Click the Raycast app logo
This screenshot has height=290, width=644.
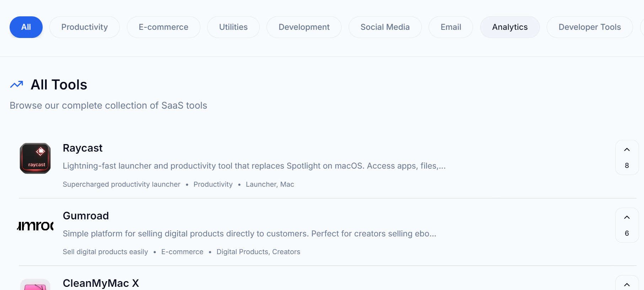click(x=35, y=158)
